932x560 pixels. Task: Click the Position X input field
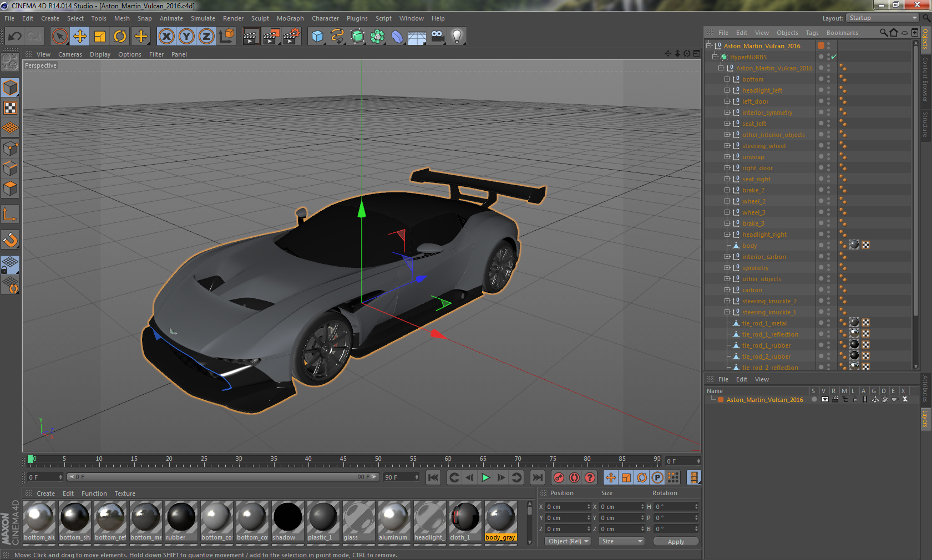pyautogui.click(x=568, y=507)
